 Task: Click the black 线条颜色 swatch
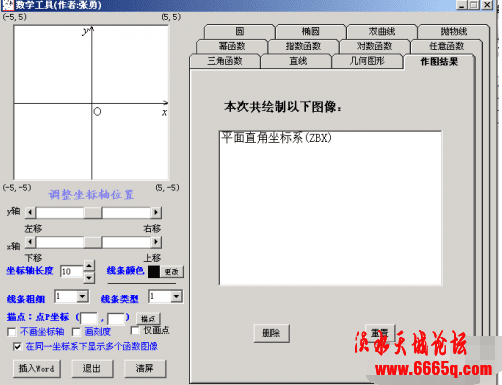click(154, 272)
